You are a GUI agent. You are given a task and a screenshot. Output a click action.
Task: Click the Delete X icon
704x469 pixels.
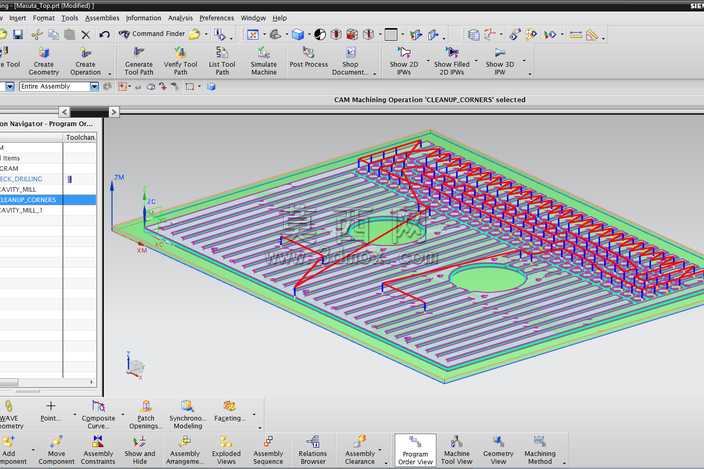click(x=86, y=35)
